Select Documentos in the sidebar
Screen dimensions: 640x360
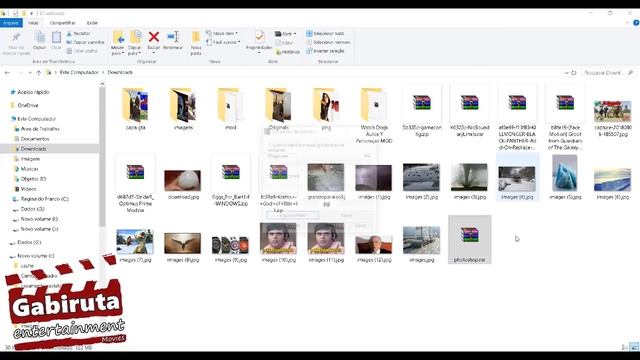coord(35,139)
